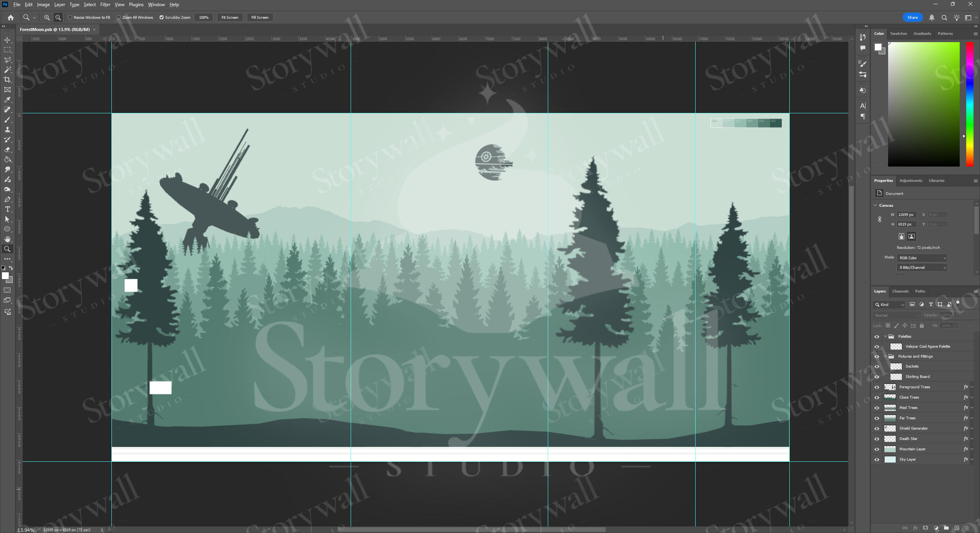Select the Eyedropper tool
980x533 pixels.
[x=7, y=100]
